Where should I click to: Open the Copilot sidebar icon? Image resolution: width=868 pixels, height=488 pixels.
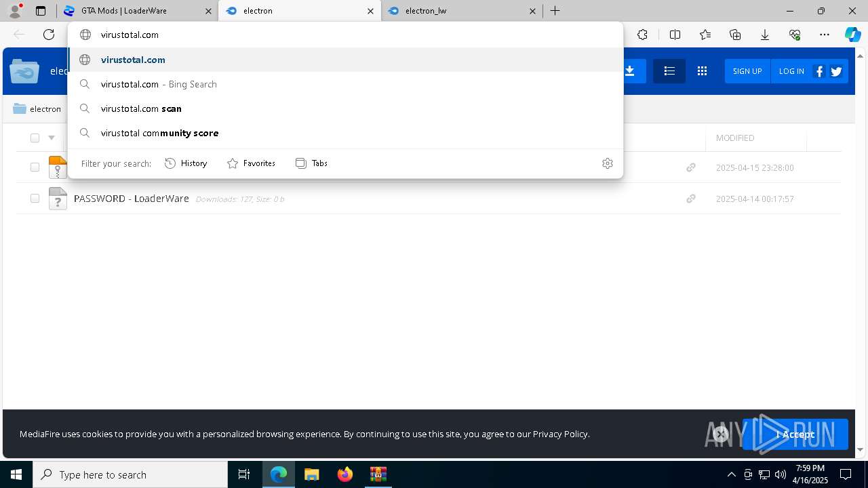tap(852, 35)
